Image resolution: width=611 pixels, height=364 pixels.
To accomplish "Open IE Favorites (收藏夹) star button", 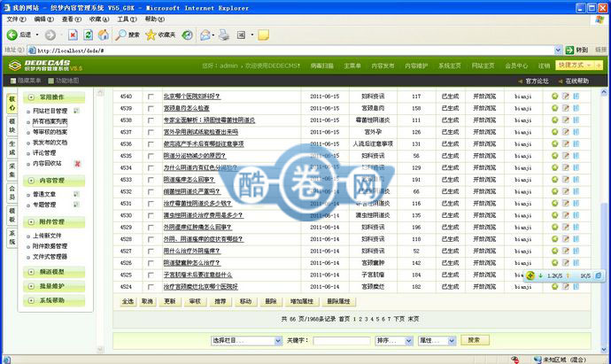I will 160,35.
